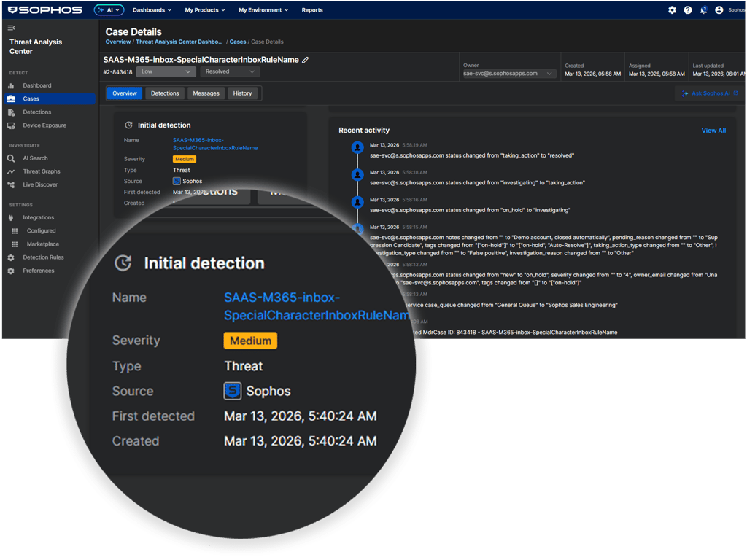The height and width of the screenshot is (560, 747).
Task: Open the notifications bell showing one alert
Action: click(702, 9)
